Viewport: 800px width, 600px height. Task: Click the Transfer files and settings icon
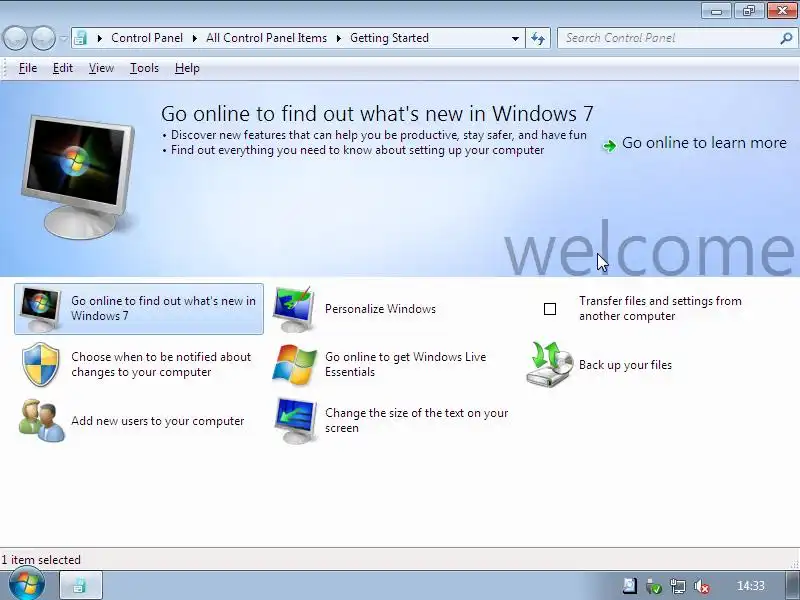pos(549,309)
